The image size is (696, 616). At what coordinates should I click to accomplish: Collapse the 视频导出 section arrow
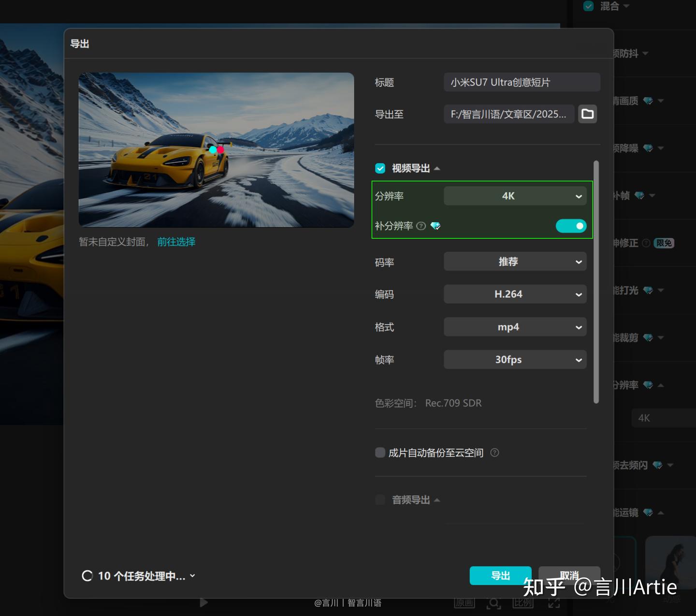(437, 168)
